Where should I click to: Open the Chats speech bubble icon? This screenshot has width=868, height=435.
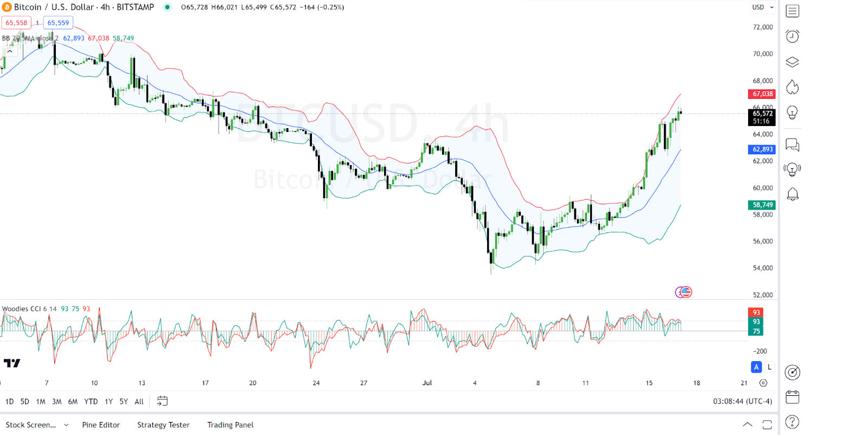click(792, 144)
